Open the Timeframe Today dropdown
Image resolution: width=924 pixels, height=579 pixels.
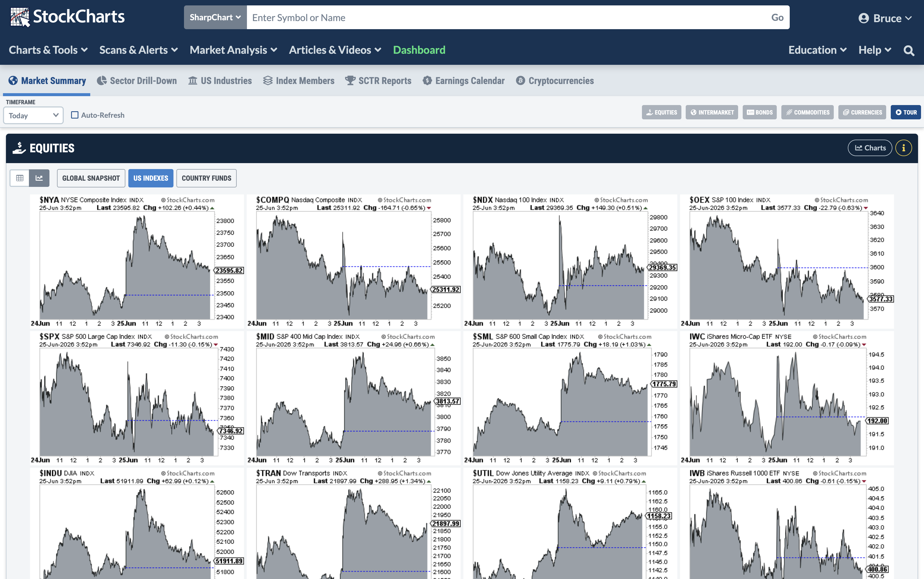click(x=33, y=115)
